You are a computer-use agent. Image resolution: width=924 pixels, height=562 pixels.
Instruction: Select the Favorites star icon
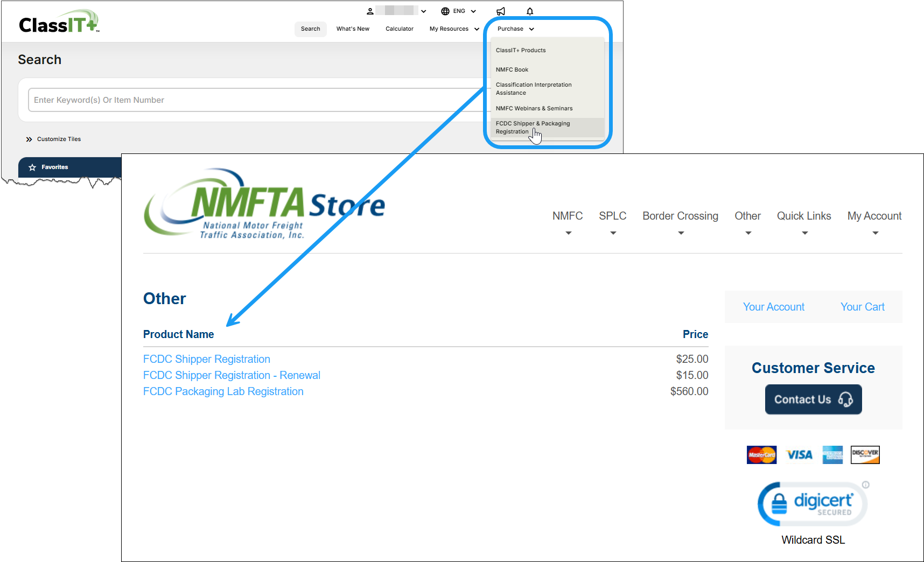tap(33, 167)
